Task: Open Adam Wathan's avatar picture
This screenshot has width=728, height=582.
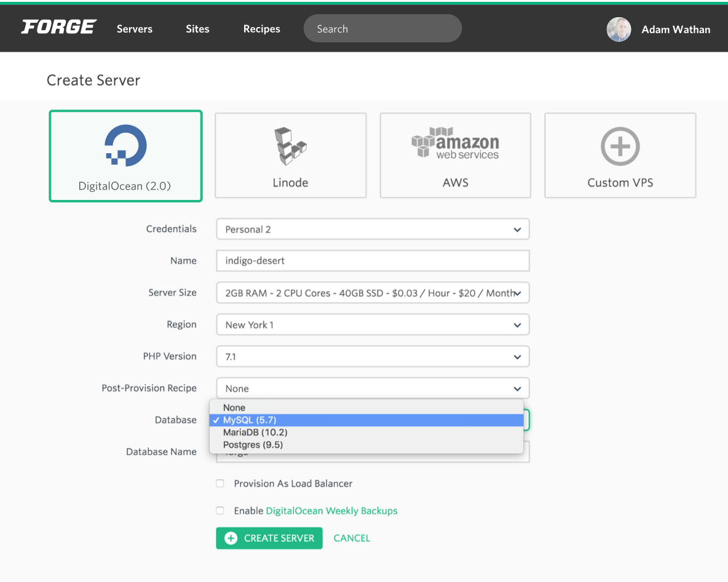Action: [x=619, y=30]
